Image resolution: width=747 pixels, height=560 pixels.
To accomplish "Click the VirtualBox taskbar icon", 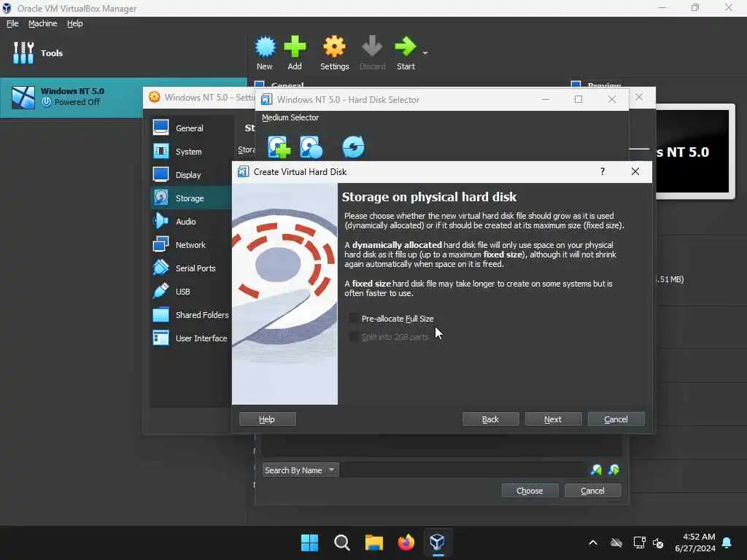I will coord(438,542).
